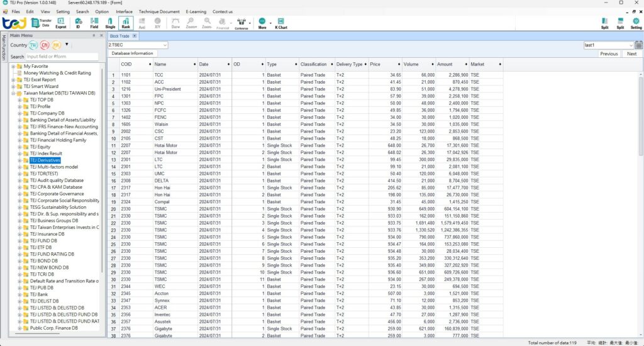This screenshot has height=346, width=644.
Task: Select the ID toolbar icon
Action: (78, 23)
